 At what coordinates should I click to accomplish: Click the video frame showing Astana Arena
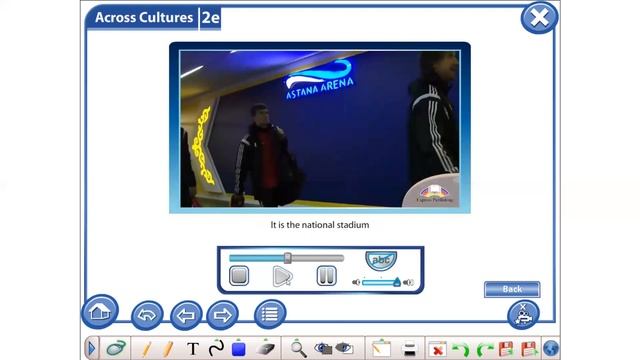pos(320,129)
